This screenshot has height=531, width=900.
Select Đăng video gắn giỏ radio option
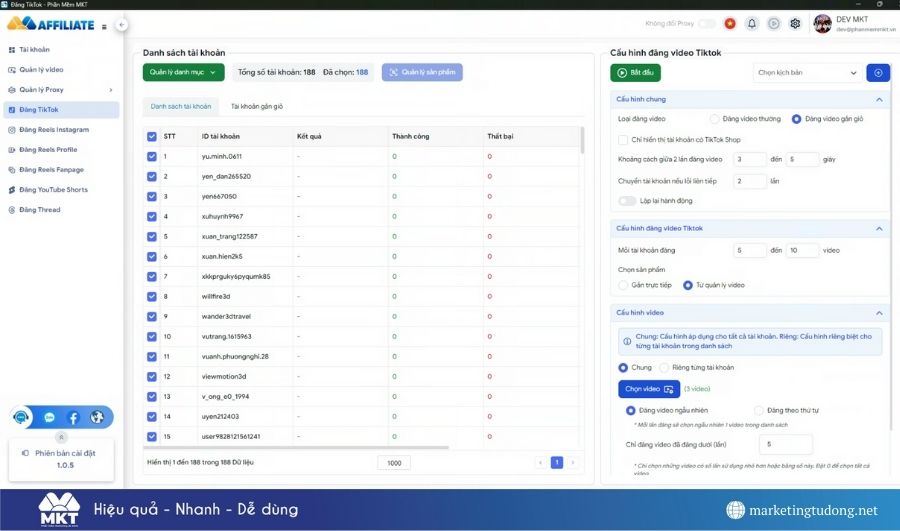796,119
